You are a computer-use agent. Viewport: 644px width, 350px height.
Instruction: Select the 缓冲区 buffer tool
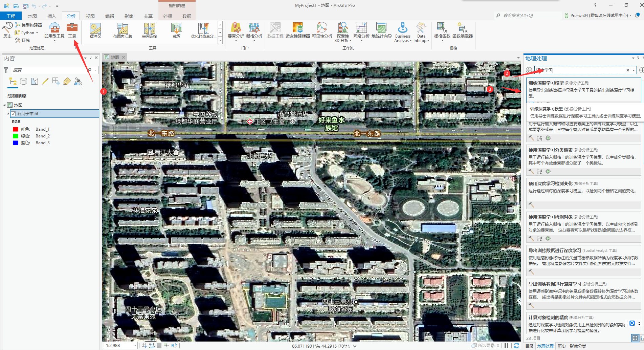pos(95,30)
